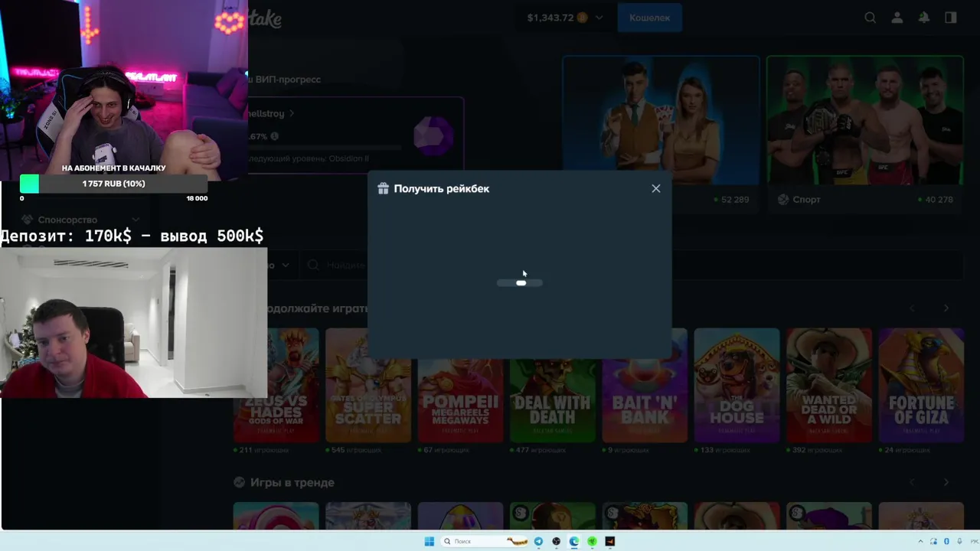Open OBS Studio from the taskbar

(x=557, y=541)
